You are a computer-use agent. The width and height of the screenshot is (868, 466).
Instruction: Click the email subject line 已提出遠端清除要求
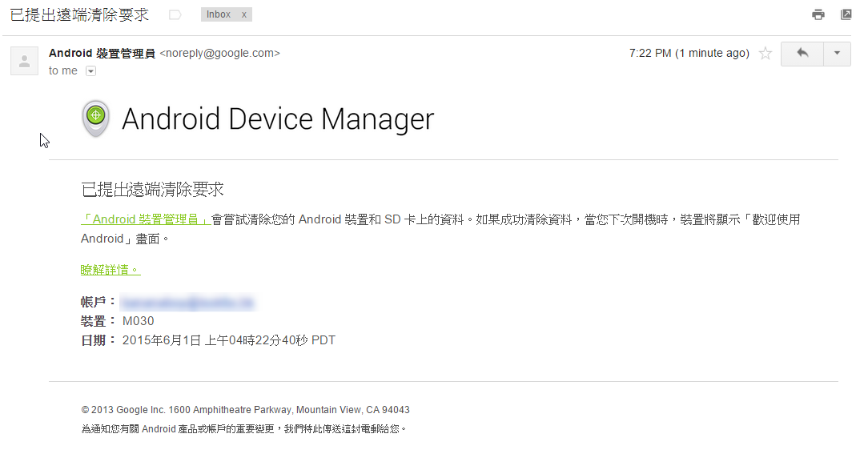[79, 15]
